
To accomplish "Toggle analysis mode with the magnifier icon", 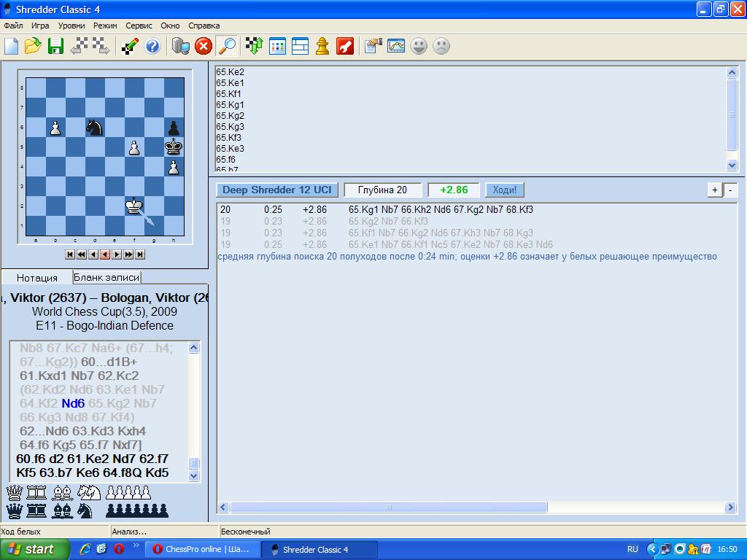I will tap(227, 47).
